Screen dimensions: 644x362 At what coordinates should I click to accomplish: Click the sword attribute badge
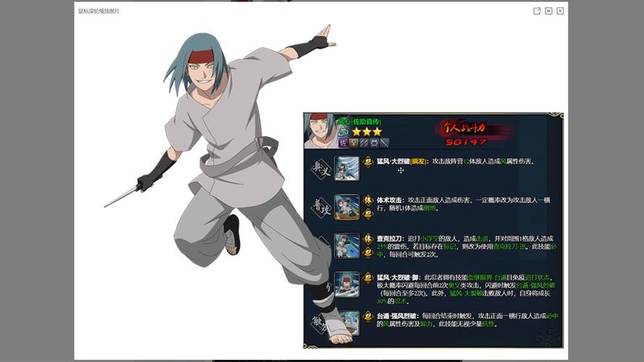coord(384,143)
